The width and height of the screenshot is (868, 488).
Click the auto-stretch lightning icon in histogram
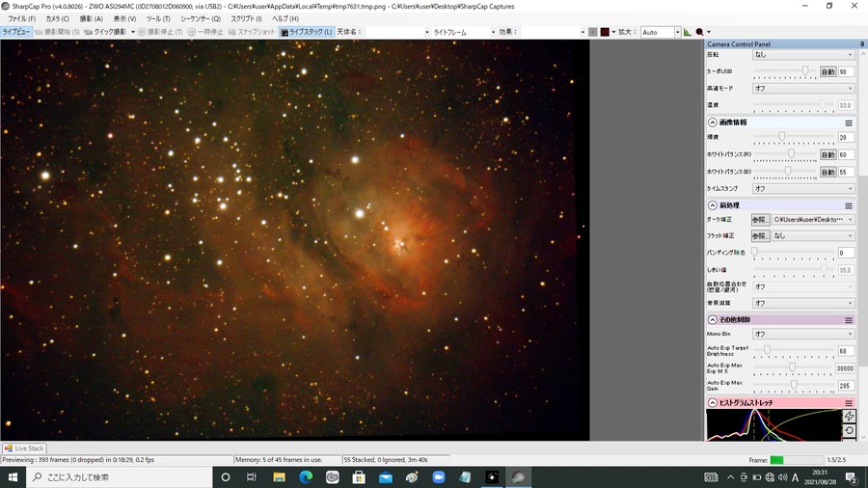[849, 416]
